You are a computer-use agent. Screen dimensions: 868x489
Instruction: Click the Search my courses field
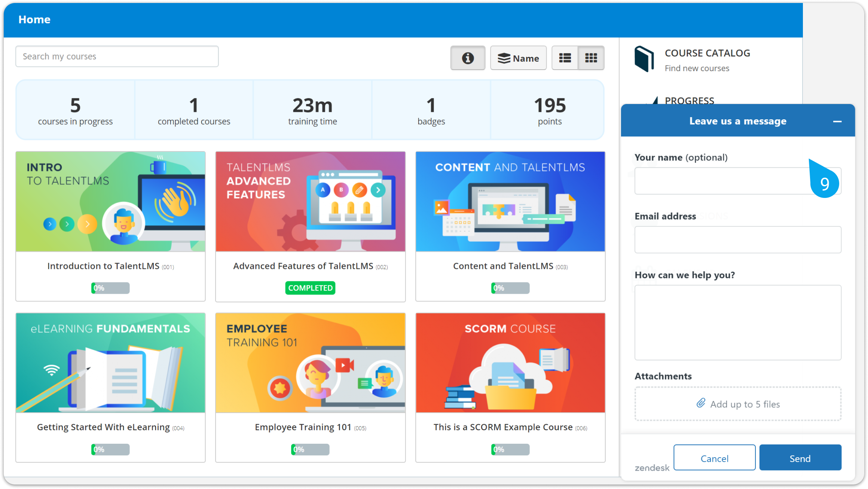pyautogui.click(x=117, y=56)
